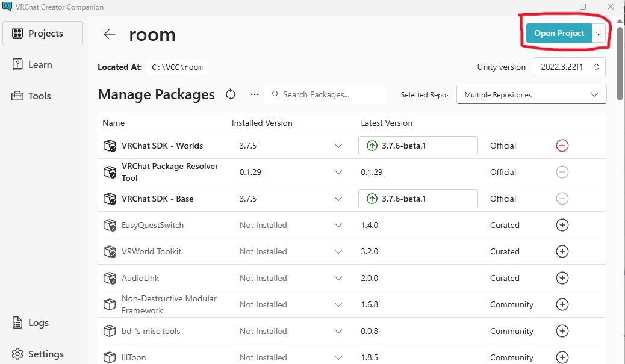
Task: Minimize the VRChat Creator Companion window
Action: (556, 7)
